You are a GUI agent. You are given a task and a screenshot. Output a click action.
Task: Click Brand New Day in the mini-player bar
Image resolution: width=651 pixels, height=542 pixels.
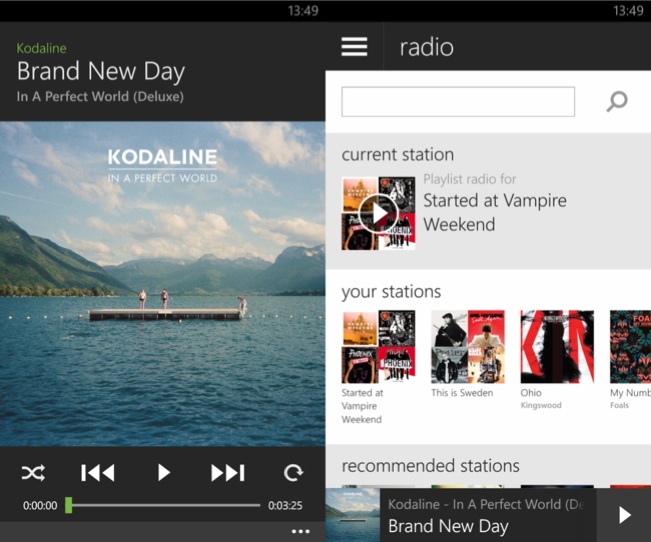pyautogui.click(x=448, y=526)
